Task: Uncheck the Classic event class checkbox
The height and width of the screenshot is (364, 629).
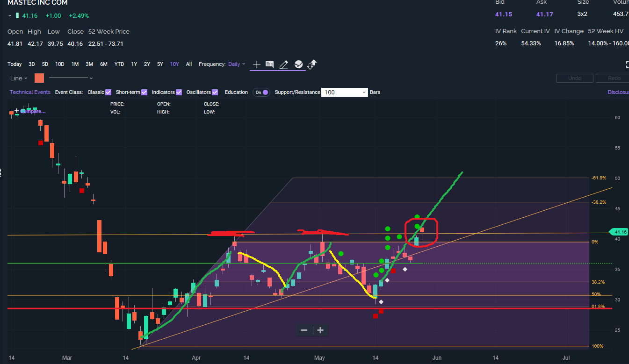Action: 108,92
